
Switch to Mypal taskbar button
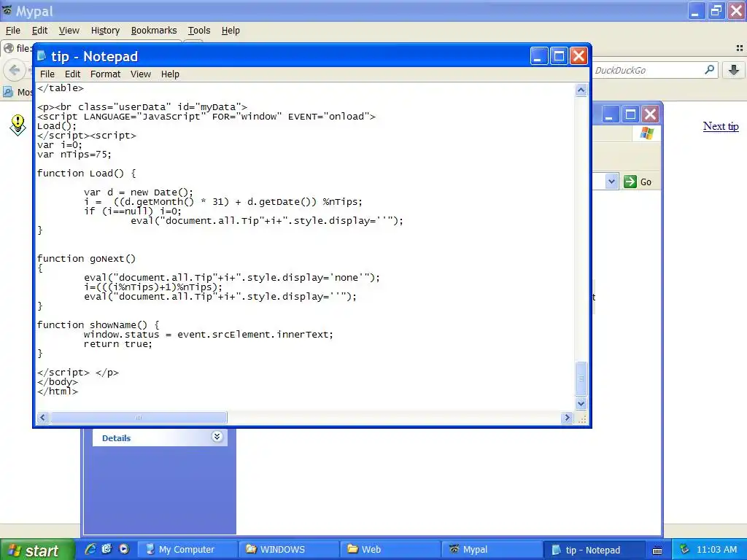point(492,550)
